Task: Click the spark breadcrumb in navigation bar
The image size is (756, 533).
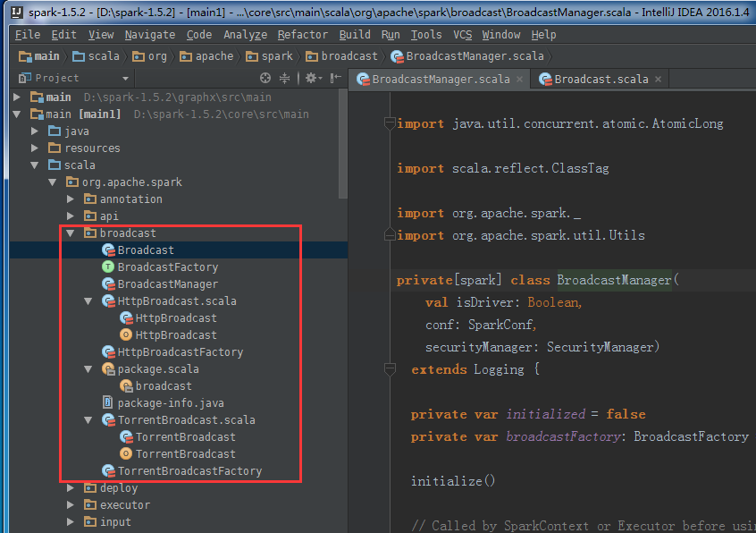Action: pos(269,56)
